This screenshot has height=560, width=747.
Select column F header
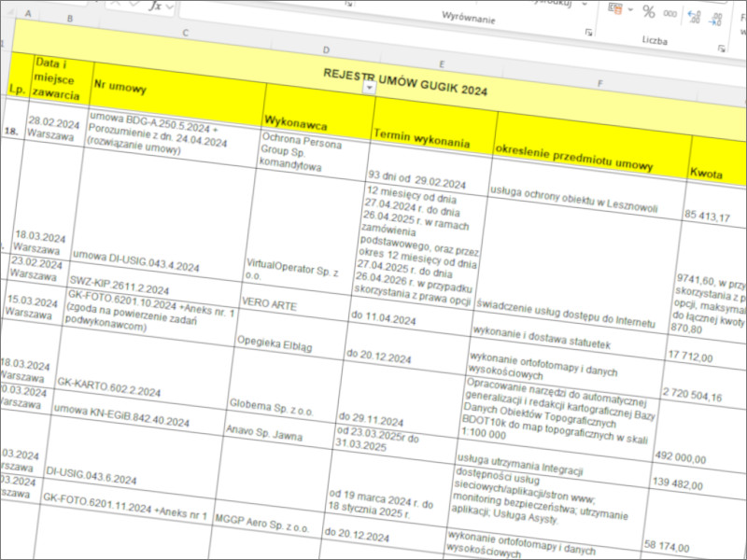[x=599, y=83]
